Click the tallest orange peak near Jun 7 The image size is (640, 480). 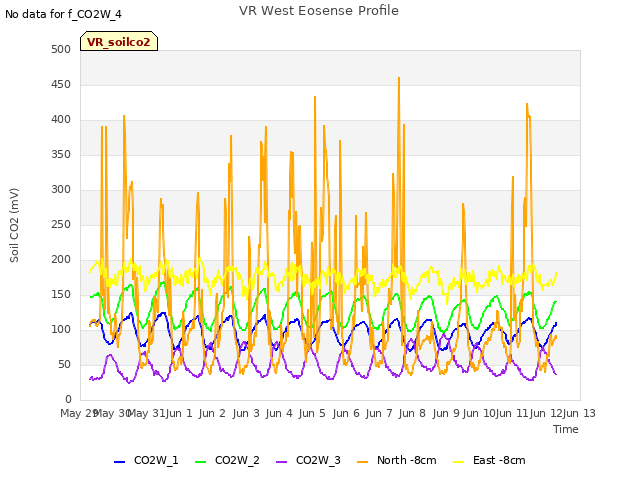[399, 78]
